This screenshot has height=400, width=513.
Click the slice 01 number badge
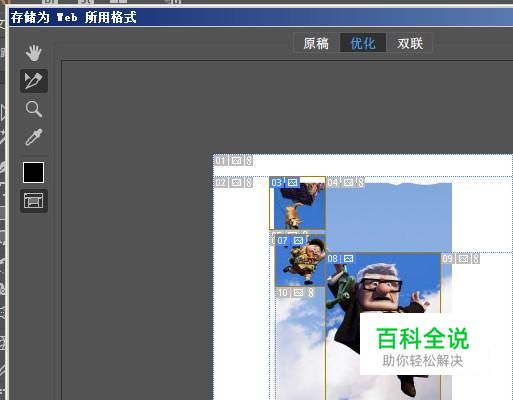[x=220, y=161]
